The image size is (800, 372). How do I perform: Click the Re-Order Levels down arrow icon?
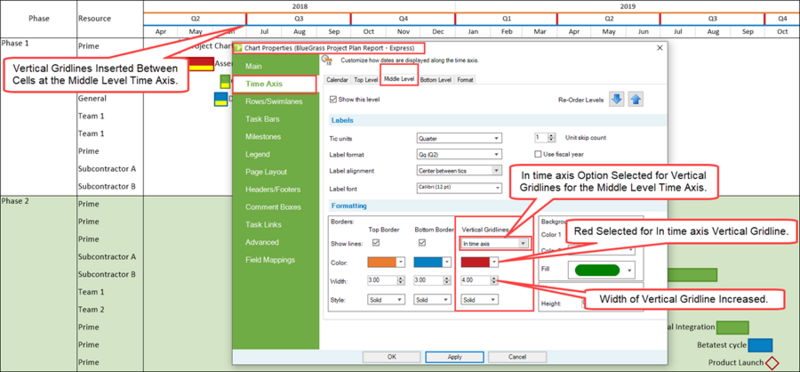[x=617, y=100]
